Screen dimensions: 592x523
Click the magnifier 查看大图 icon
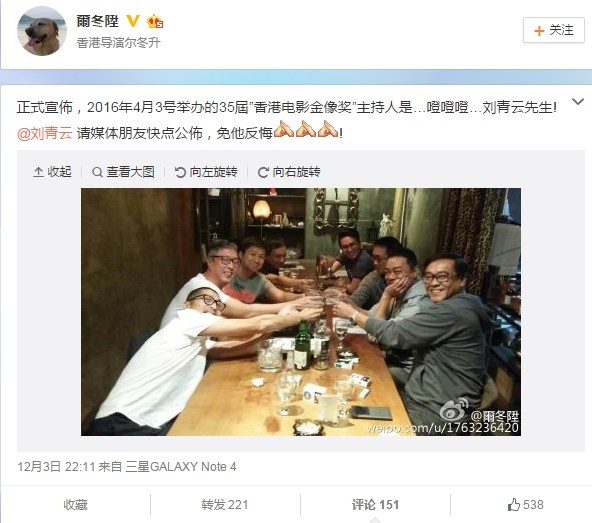[97, 172]
